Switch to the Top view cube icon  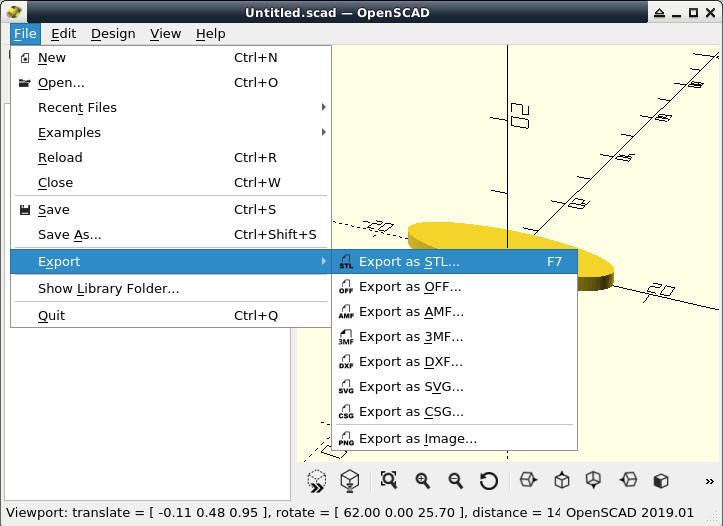562,480
